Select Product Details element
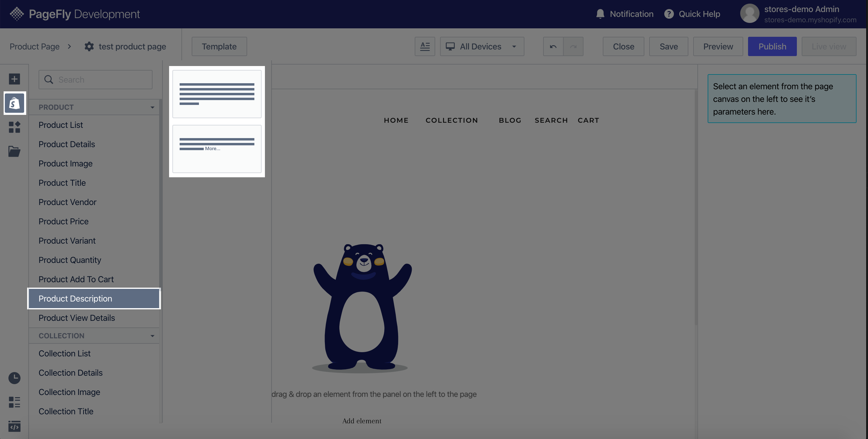Screen dimensions: 868x439 click(94, 144)
